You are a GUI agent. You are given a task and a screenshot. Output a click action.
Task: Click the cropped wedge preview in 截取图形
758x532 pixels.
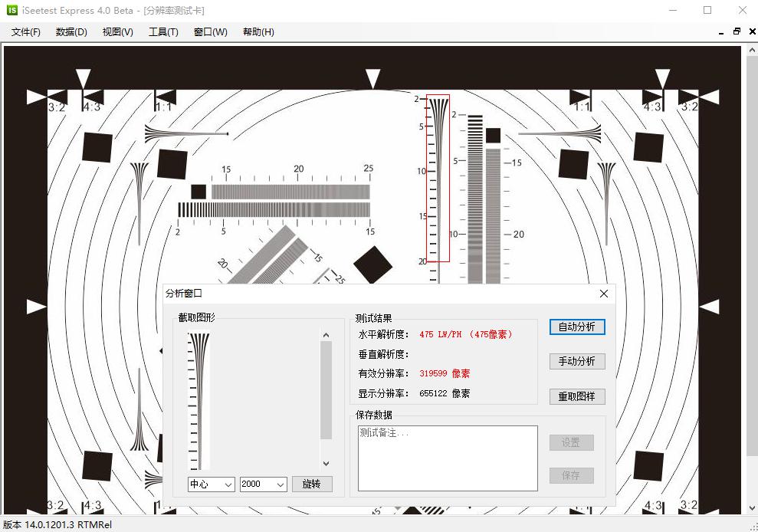(x=199, y=400)
